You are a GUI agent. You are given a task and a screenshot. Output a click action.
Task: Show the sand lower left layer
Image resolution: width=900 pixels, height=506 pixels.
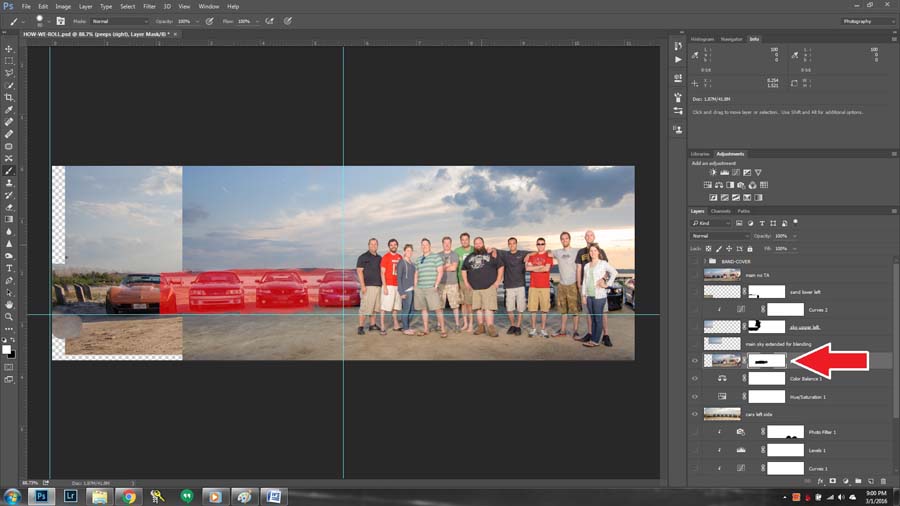(x=695, y=292)
